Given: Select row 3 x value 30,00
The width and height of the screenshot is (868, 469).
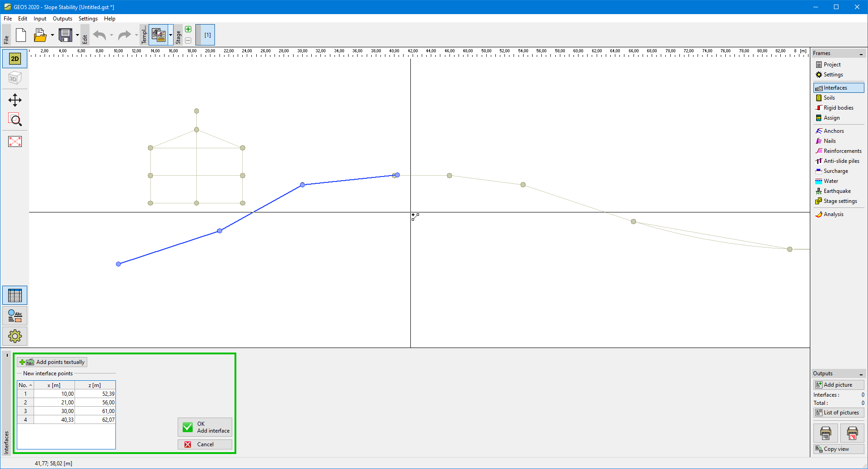Looking at the screenshot, I should point(55,411).
